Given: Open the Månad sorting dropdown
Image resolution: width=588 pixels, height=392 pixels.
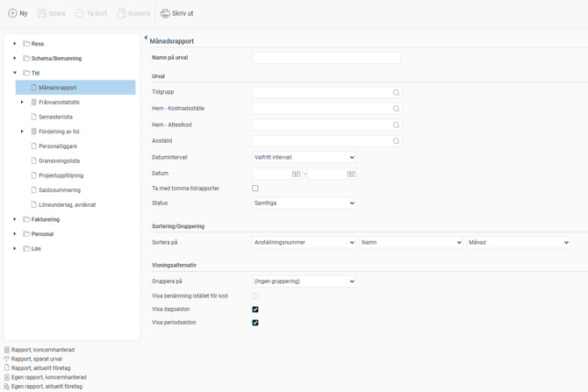Looking at the screenshot, I should coord(518,243).
